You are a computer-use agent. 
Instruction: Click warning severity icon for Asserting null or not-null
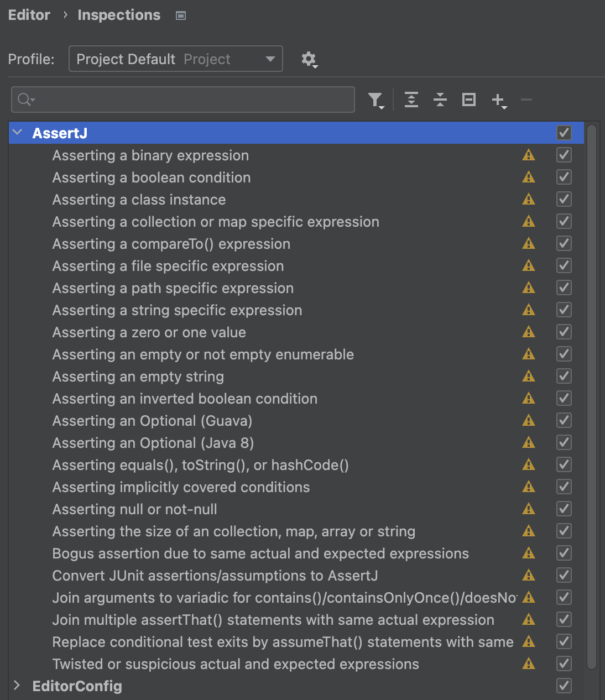[529, 509]
